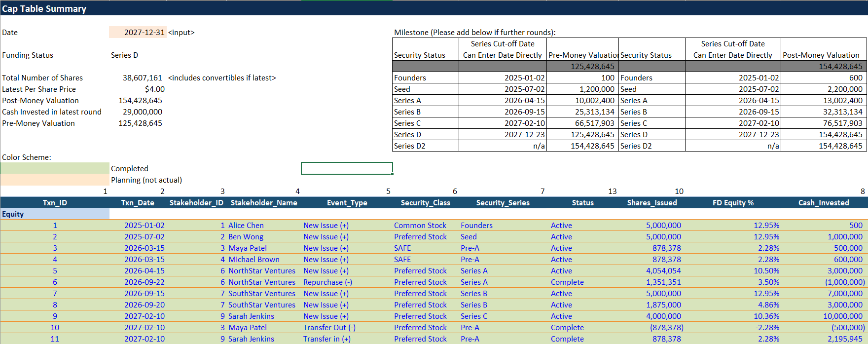Image resolution: width=868 pixels, height=344 pixels.
Task: Select the Stakeholder_Name column header
Action: click(x=264, y=203)
